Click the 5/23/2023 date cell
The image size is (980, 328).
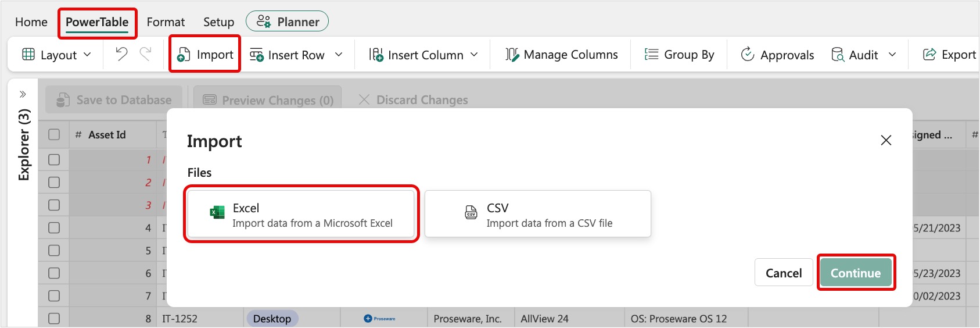click(936, 273)
